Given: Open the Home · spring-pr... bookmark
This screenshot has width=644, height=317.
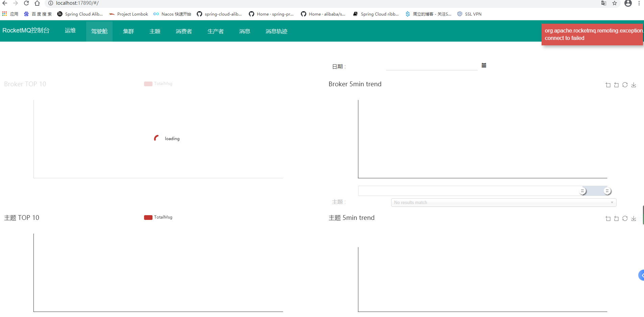Looking at the screenshot, I should 271,14.
